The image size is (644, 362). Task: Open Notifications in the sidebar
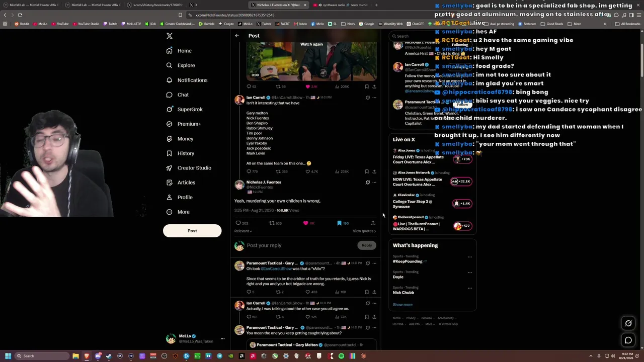tap(187, 80)
